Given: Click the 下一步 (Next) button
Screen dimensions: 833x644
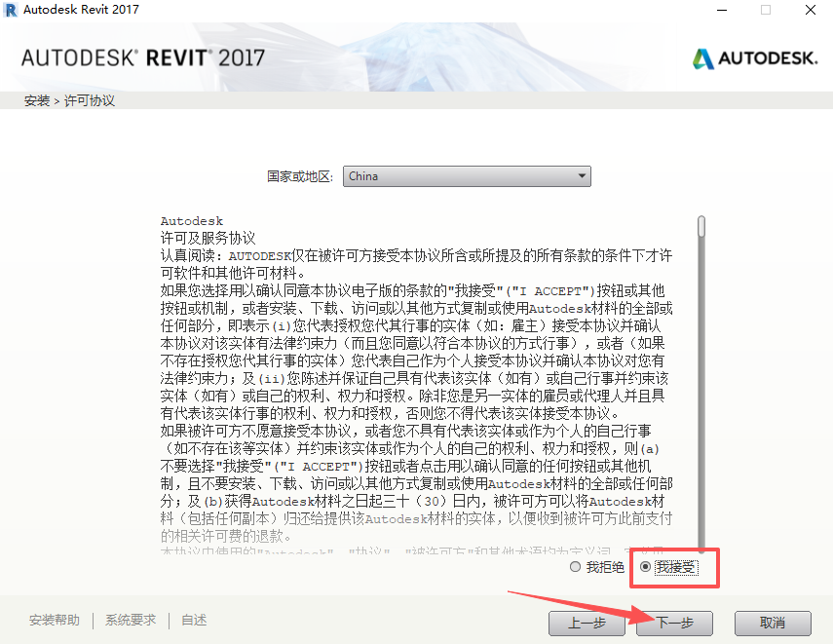Looking at the screenshot, I should [675, 623].
